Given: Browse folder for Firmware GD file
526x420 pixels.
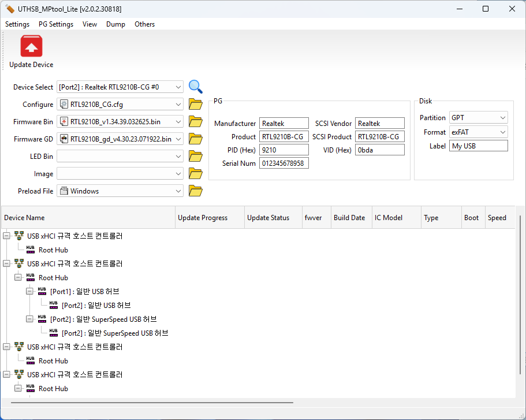Looking at the screenshot, I should (x=196, y=139).
